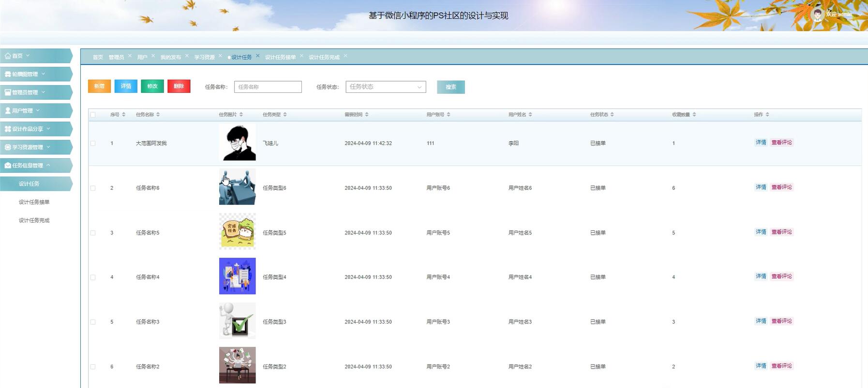This screenshot has height=388, width=868.
Task: Close the 设计任务完成 tab
Action: (345, 56)
